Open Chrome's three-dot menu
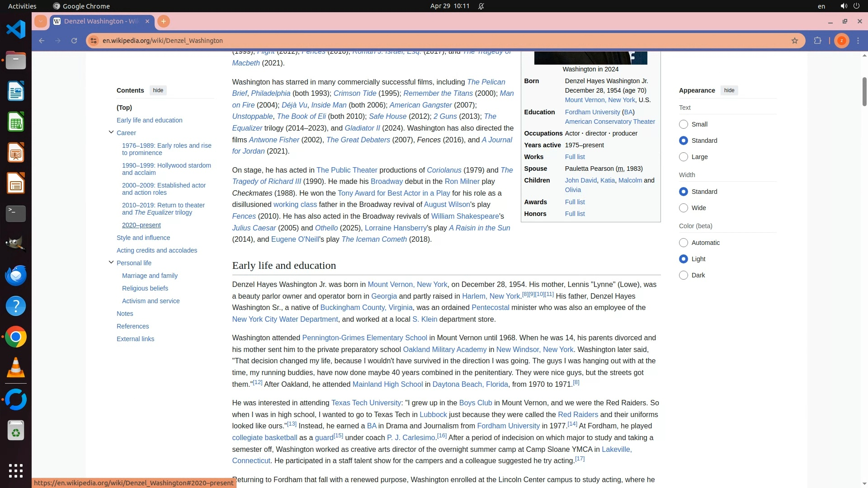This screenshot has width=868, height=488. [858, 41]
